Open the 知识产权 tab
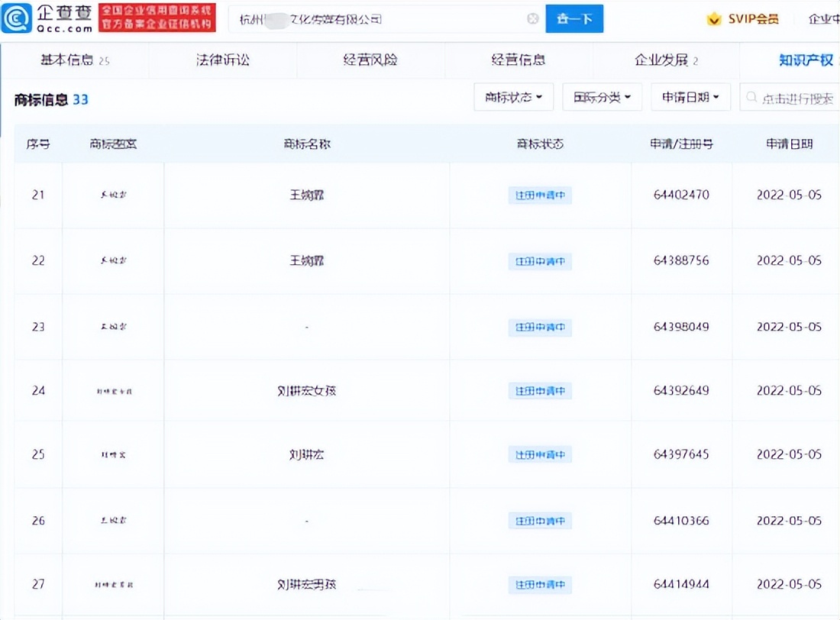Viewport: 840px width, 620px height. (807, 59)
